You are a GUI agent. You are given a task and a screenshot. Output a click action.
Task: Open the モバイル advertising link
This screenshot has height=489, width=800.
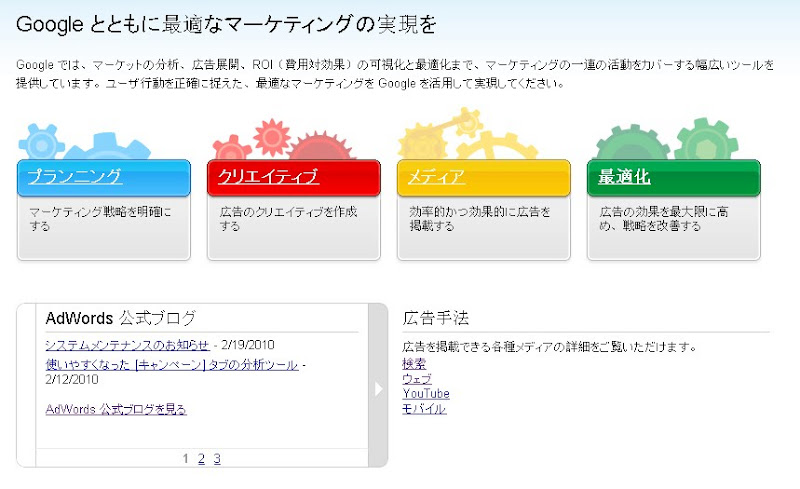[423, 409]
